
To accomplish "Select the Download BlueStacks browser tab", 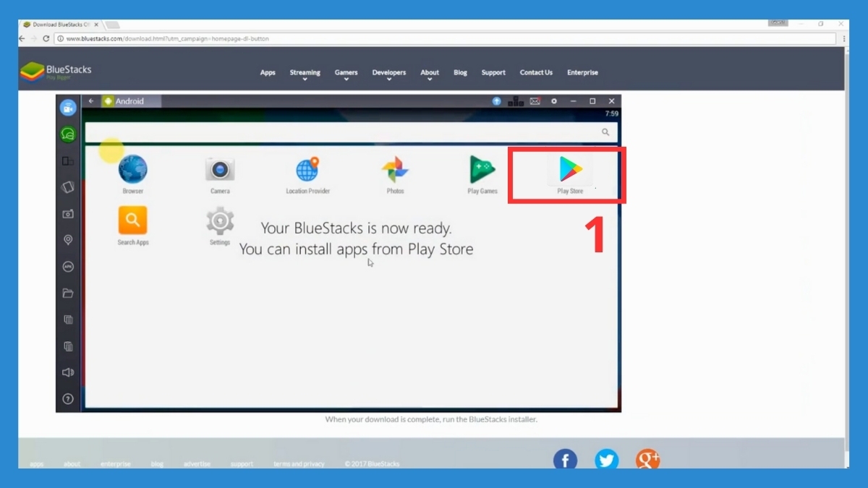I will click(x=59, y=25).
